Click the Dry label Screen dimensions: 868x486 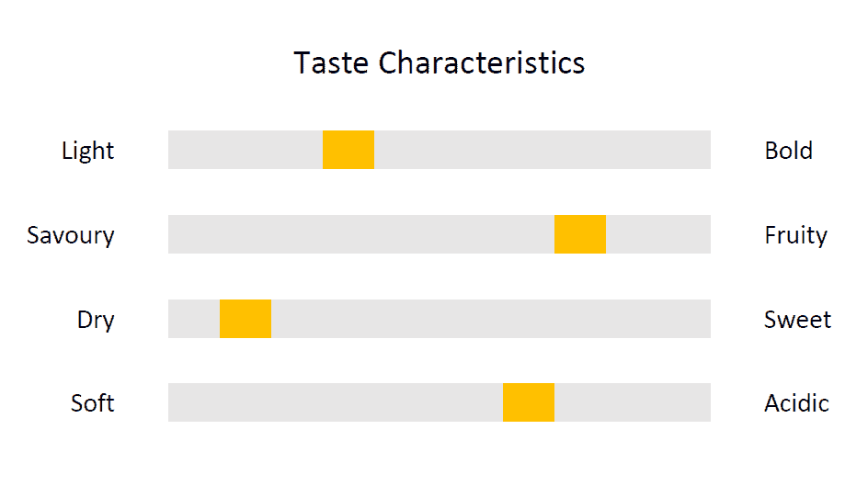pos(96,321)
